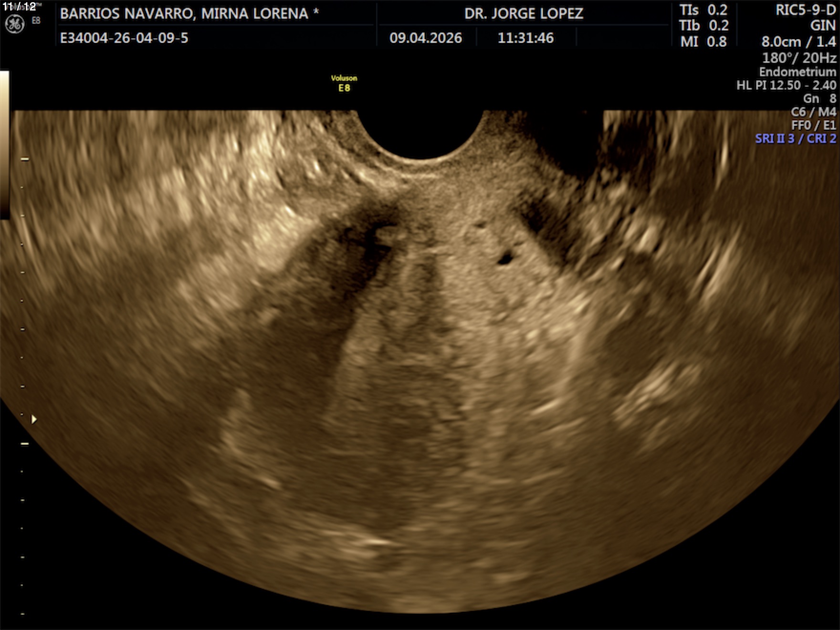This screenshot has height=630, width=840.
Task: Click the DR. JORGE LOPEZ field
Action: [x=524, y=13]
